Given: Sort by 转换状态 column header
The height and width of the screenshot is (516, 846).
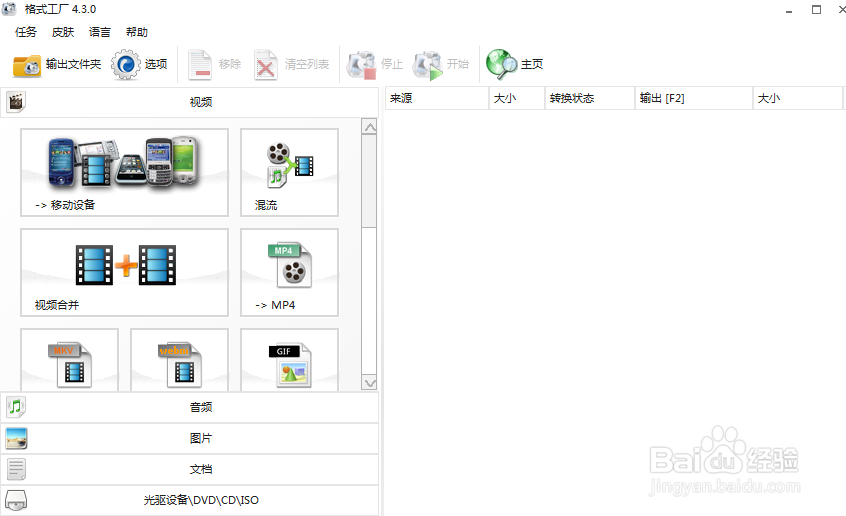Looking at the screenshot, I should (590, 98).
